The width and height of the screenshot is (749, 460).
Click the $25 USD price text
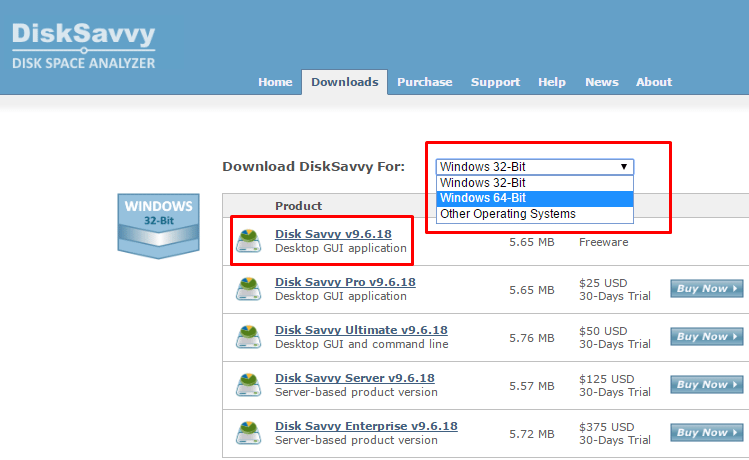pyautogui.click(x=603, y=283)
